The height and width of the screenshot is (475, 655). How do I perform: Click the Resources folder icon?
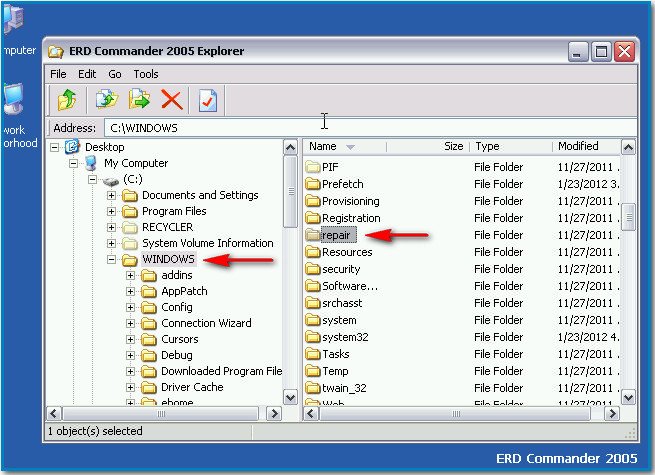pos(312,252)
